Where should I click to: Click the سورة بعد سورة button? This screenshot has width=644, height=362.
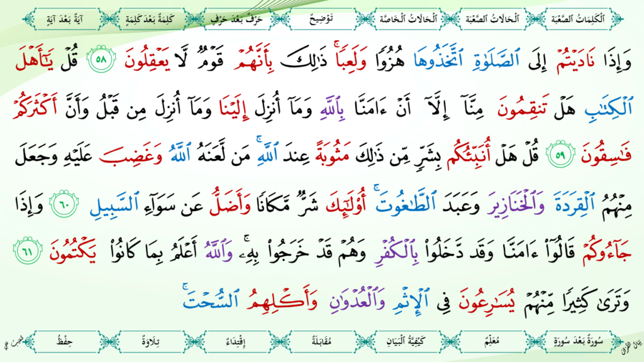pos(578,341)
